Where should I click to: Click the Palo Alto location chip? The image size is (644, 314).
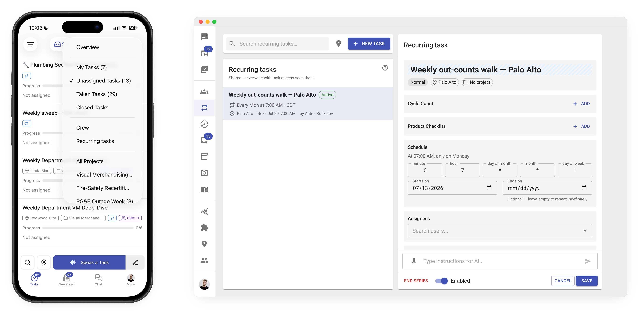pyautogui.click(x=444, y=82)
